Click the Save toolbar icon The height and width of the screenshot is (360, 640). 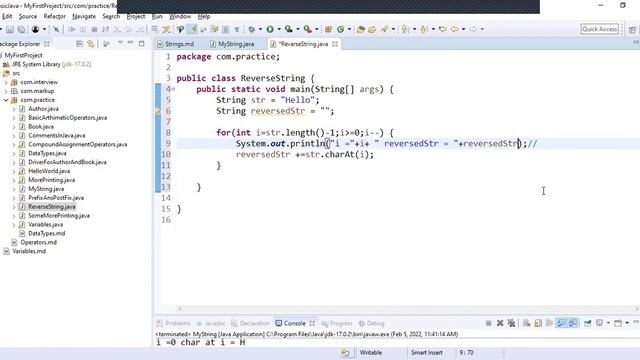pyautogui.click(x=10, y=29)
